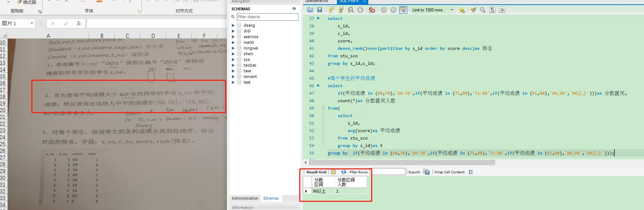Expand the deang schema
Screen dimensions: 644x210
coord(233,25)
